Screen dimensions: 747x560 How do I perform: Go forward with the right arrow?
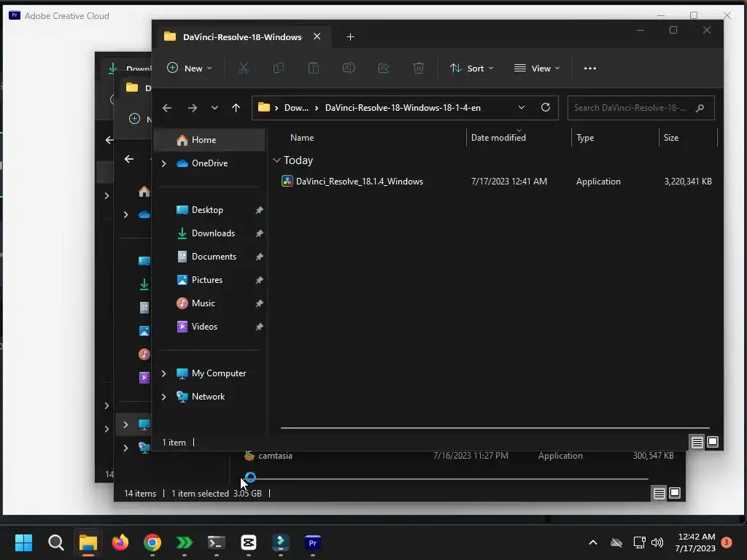click(193, 108)
